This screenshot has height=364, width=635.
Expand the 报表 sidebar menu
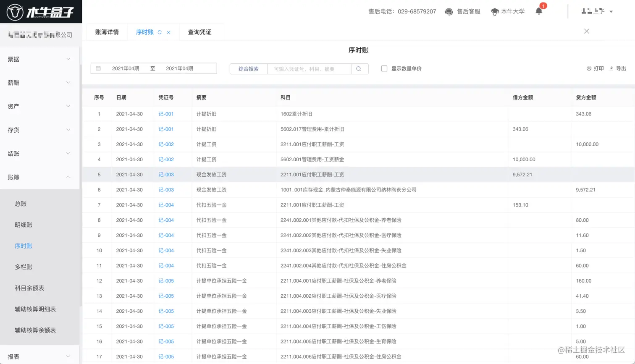point(39,356)
